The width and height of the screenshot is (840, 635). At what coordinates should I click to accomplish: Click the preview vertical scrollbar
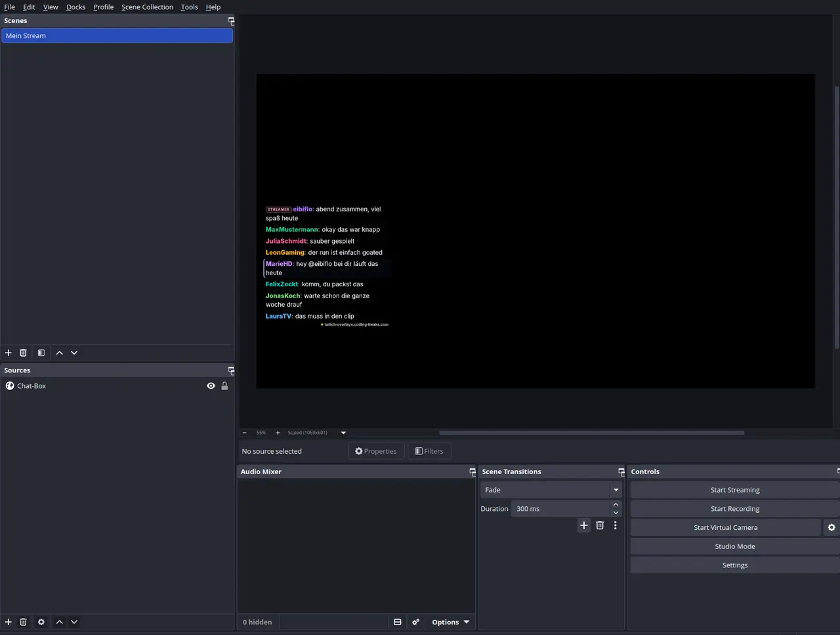[x=836, y=217]
